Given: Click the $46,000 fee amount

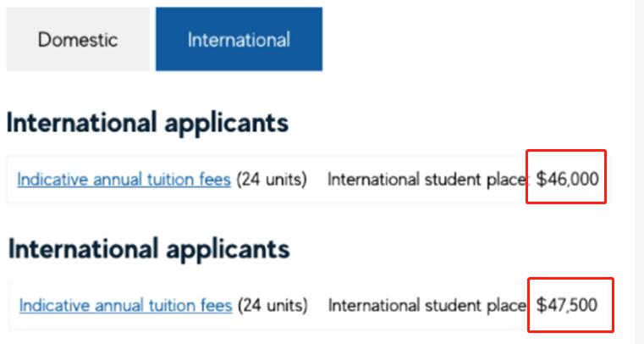Looking at the screenshot, I should coord(568,179).
